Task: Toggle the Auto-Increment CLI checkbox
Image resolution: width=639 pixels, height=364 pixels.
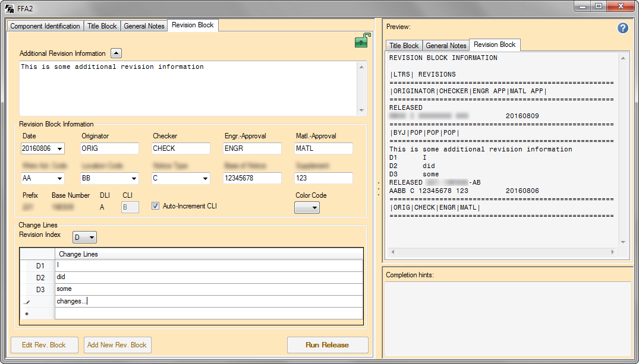Action: tap(156, 206)
